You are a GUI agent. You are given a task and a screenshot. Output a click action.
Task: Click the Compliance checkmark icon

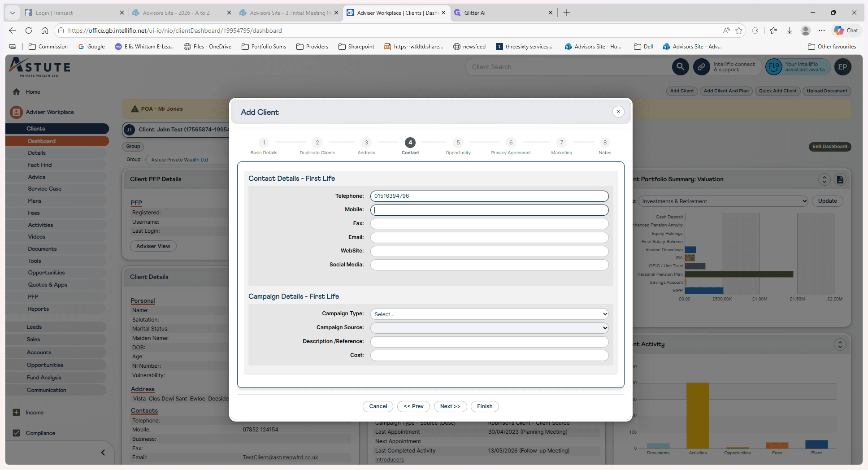(17, 433)
